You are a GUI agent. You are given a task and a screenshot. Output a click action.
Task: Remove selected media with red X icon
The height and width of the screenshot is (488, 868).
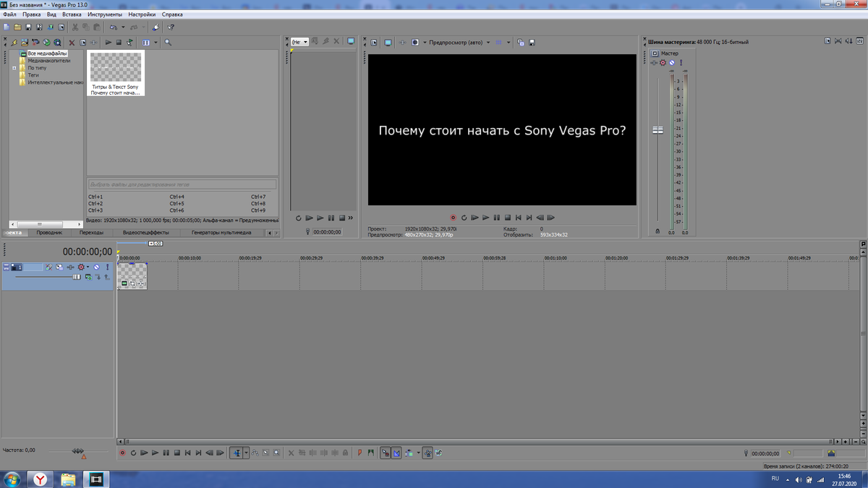click(72, 43)
